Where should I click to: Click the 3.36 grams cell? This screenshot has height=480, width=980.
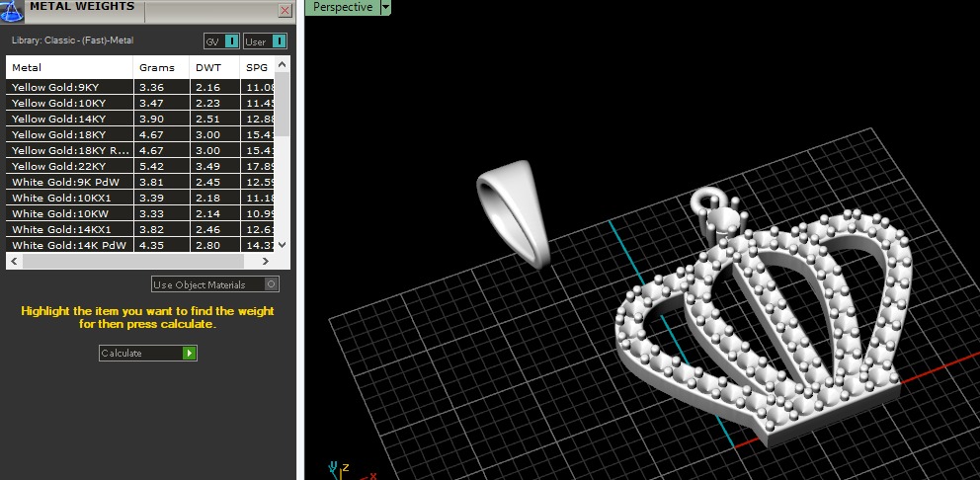tap(161, 87)
